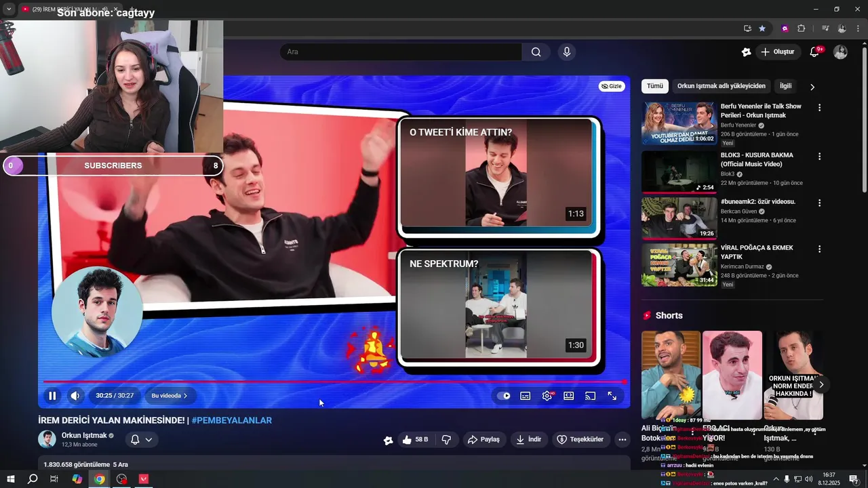Open '#buneamk2: özür videosu.' title link

click(x=757, y=201)
